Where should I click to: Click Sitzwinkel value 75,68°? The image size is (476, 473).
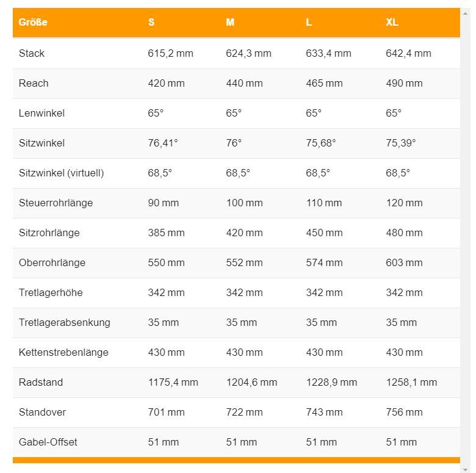pyautogui.click(x=321, y=143)
